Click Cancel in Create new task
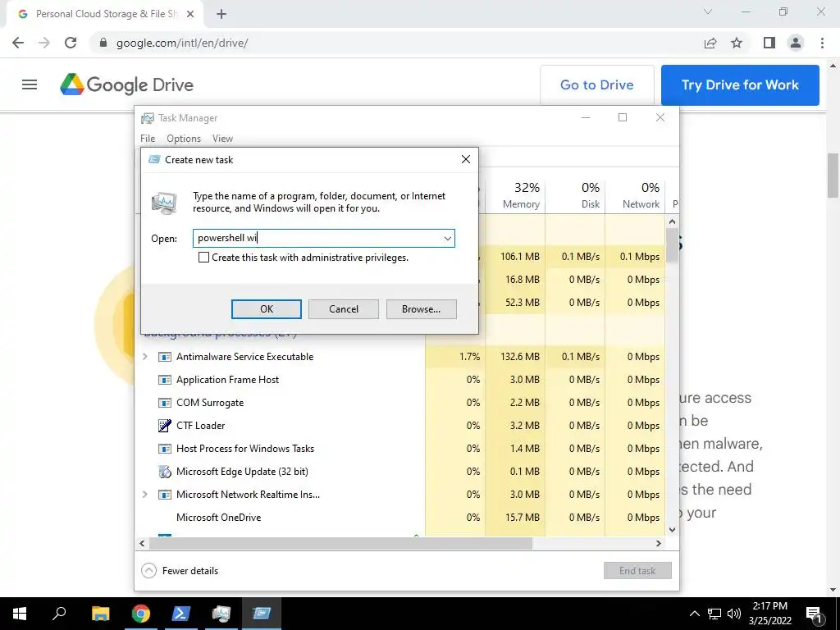Screen dimensions: 840x630 coord(344,309)
